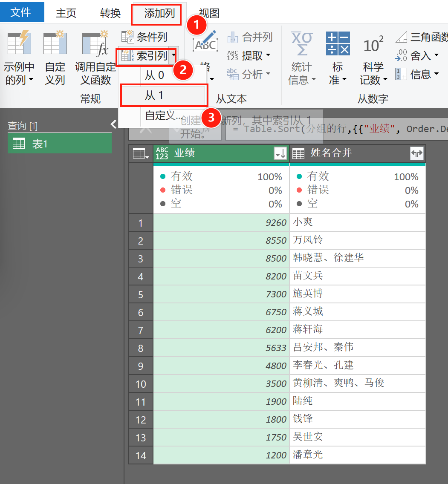Select row number 14 header

click(141, 455)
